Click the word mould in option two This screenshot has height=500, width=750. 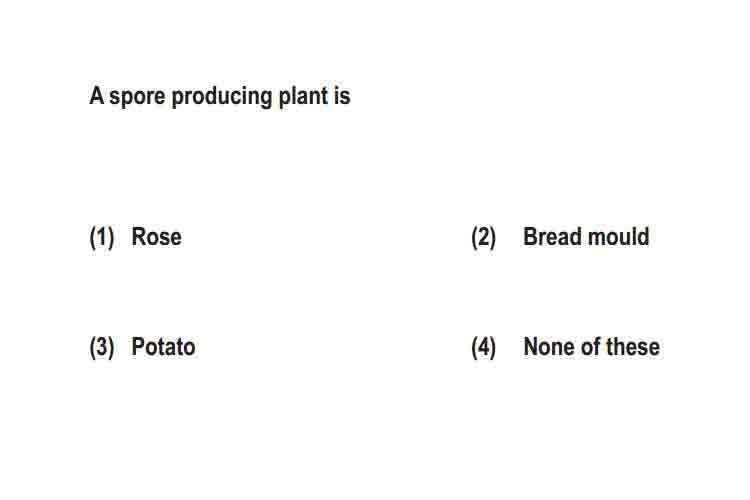tap(618, 237)
